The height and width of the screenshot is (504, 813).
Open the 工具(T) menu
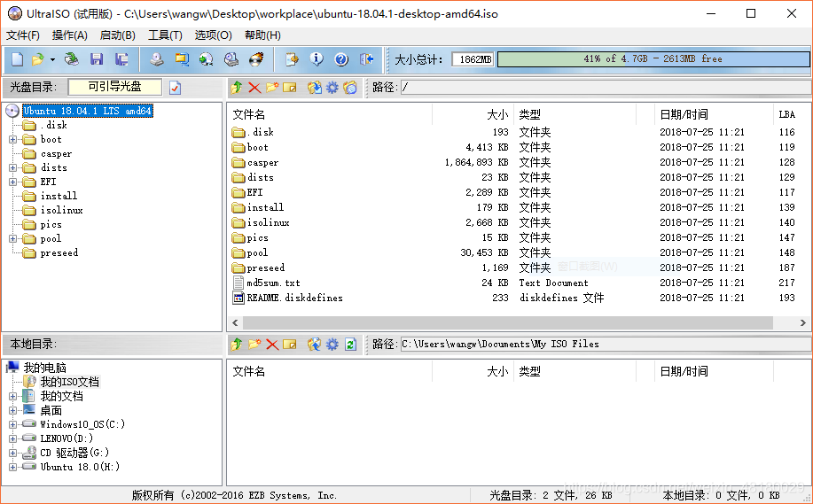point(166,35)
